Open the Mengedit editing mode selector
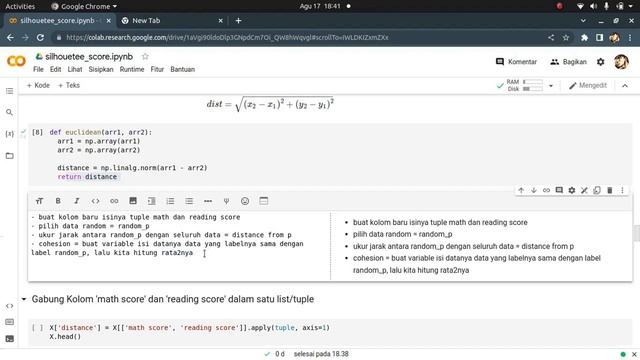 588,85
